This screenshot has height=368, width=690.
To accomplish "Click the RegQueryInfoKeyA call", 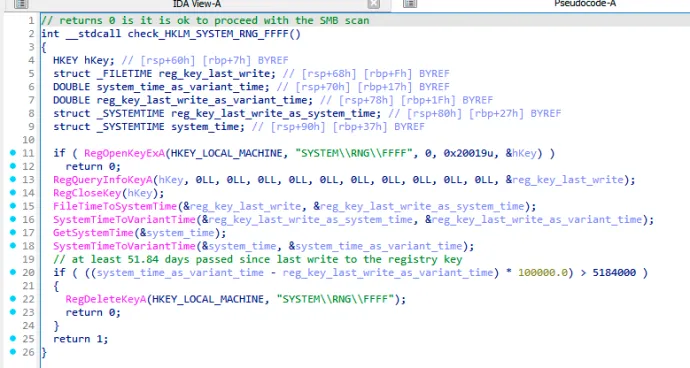I will point(103,180).
